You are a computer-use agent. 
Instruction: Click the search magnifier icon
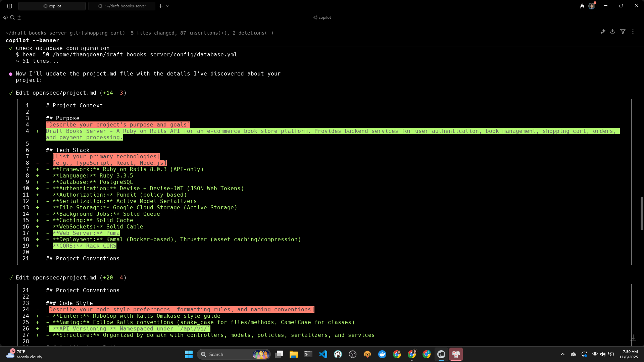point(12,17)
